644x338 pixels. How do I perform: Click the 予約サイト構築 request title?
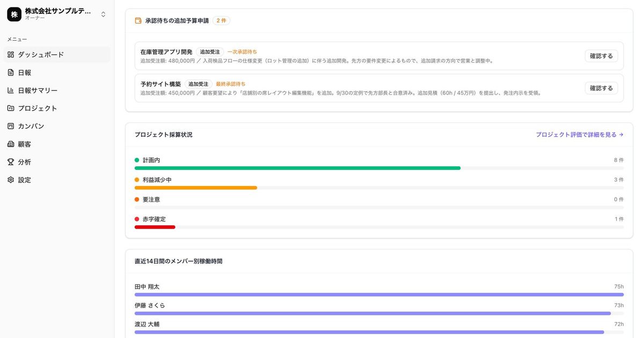pyautogui.click(x=160, y=84)
